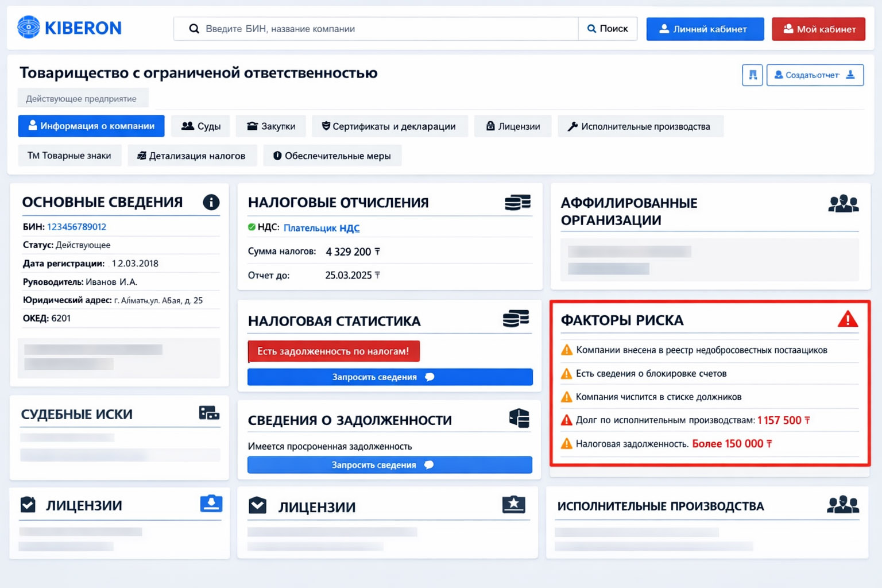Click the BIN number 123456789012 link
Screen dimensions: 882x588
pos(77,226)
